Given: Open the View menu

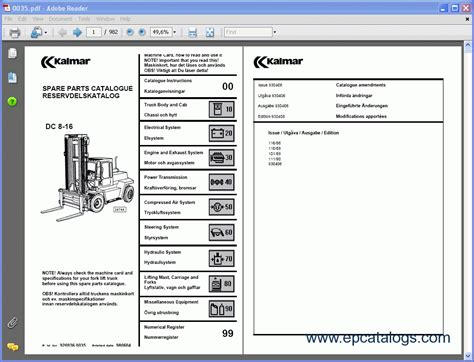Looking at the screenshot, I should pos(38,19).
